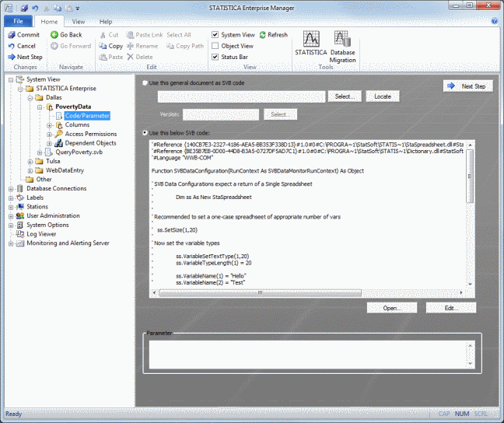Expand the Tulsa folder
Image resolution: width=504 pixels, height=423 pixels.
(30, 162)
